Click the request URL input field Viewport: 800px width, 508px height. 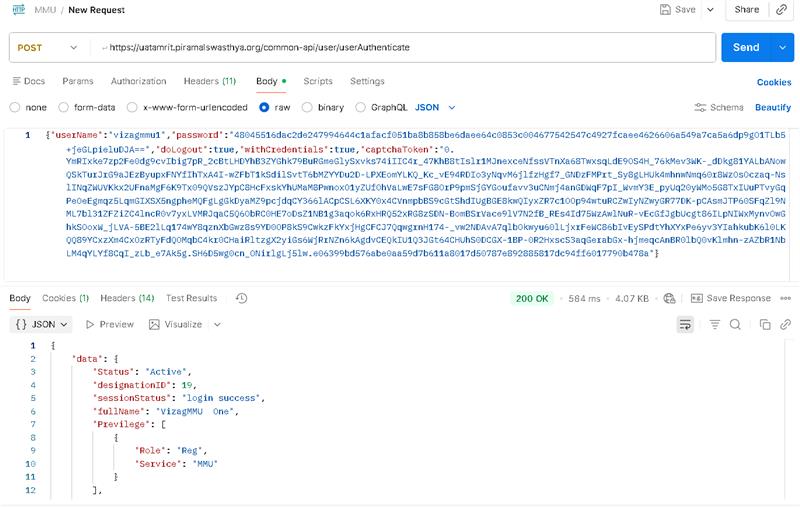point(400,47)
